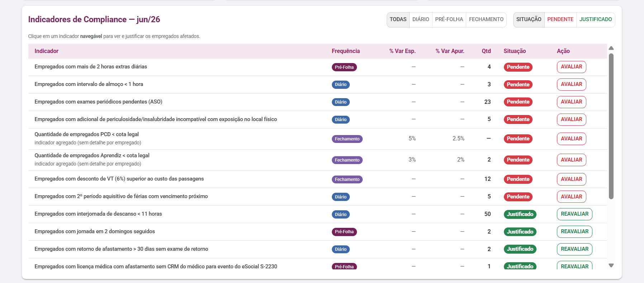This screenshot has width=644, height=283.
Task: Click the Situação column header
Action: [515, 51]
